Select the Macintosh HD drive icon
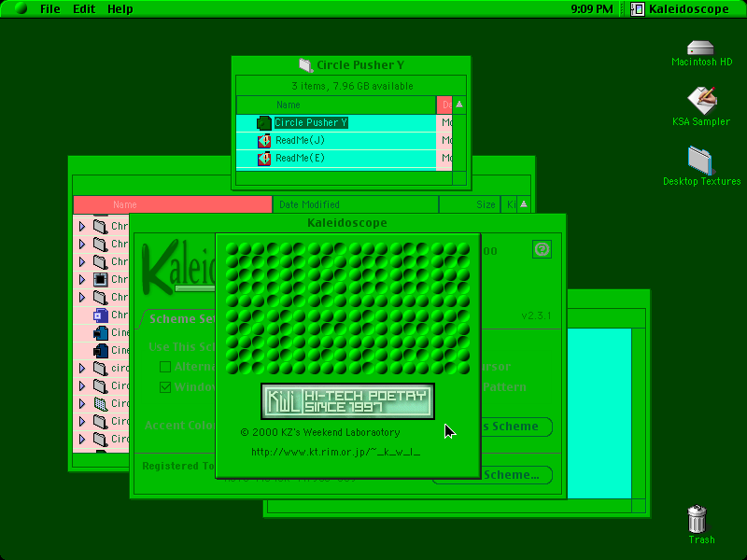747x560 pixels. click(x=700, y=49)
